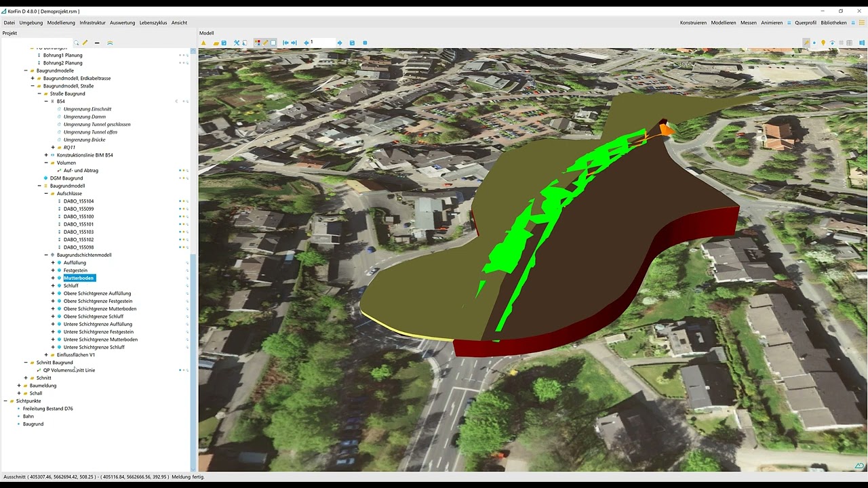The image size is (868, 488).
Task: Toggle the colored squares mode icon in toolbar
Action: click(258, 43)
